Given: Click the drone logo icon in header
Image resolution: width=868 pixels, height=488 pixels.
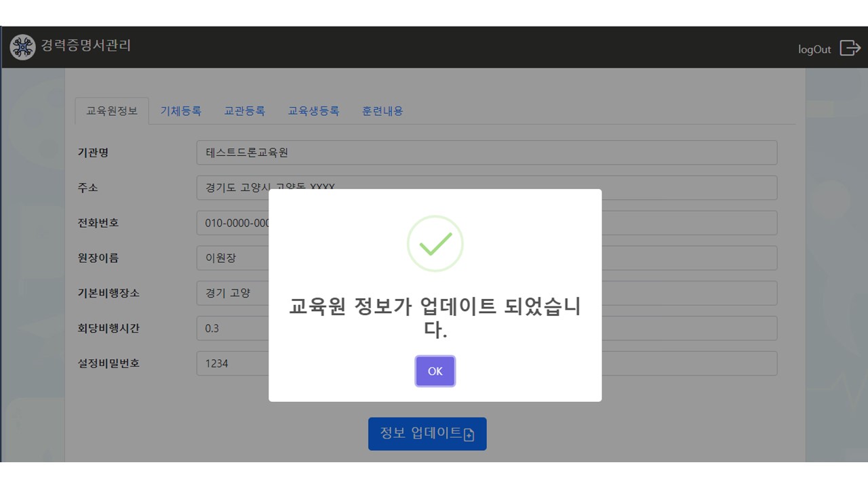Looking at the screenshot, I should pos(22,47).
